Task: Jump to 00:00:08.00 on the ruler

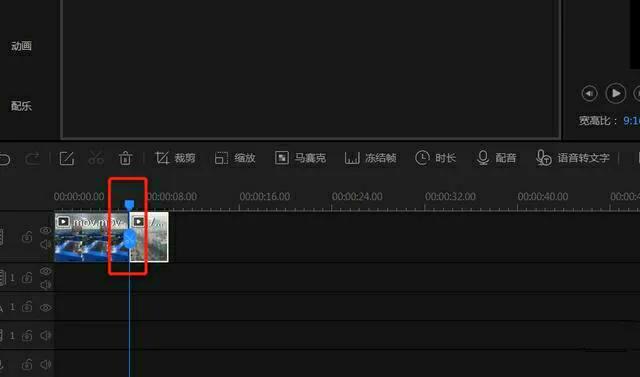Action: [x=172, y=197]
